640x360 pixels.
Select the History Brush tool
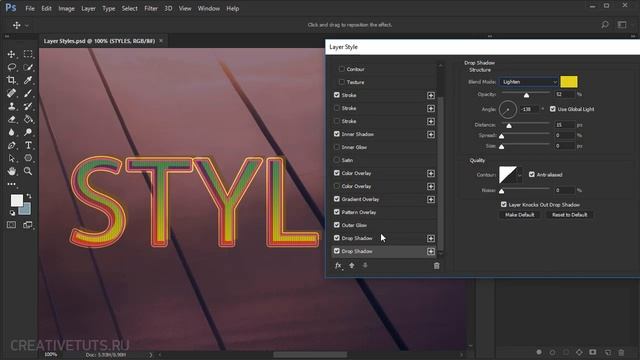(28, 107)
